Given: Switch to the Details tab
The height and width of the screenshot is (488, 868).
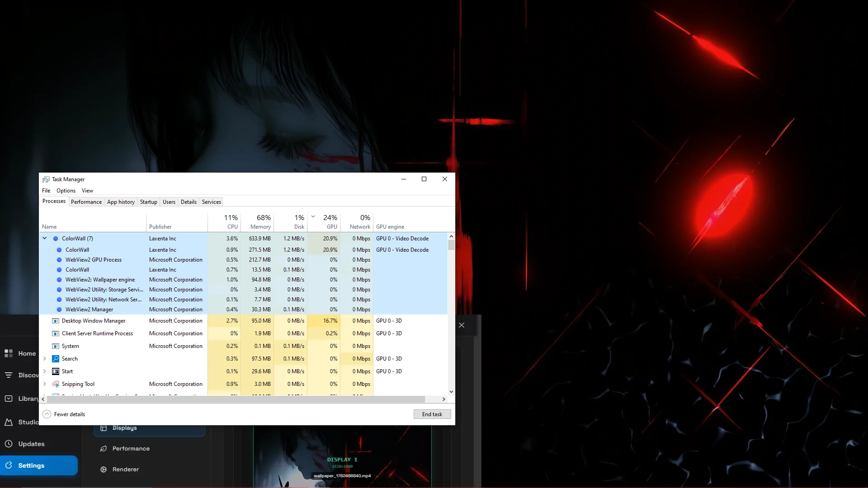Looking at the screenshot, I should [x=189, y=202].
